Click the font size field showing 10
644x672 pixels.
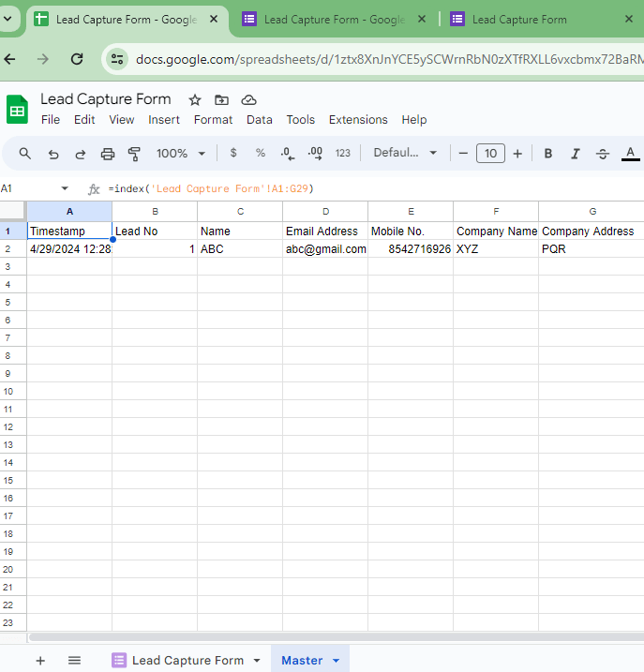click(490, 153)
